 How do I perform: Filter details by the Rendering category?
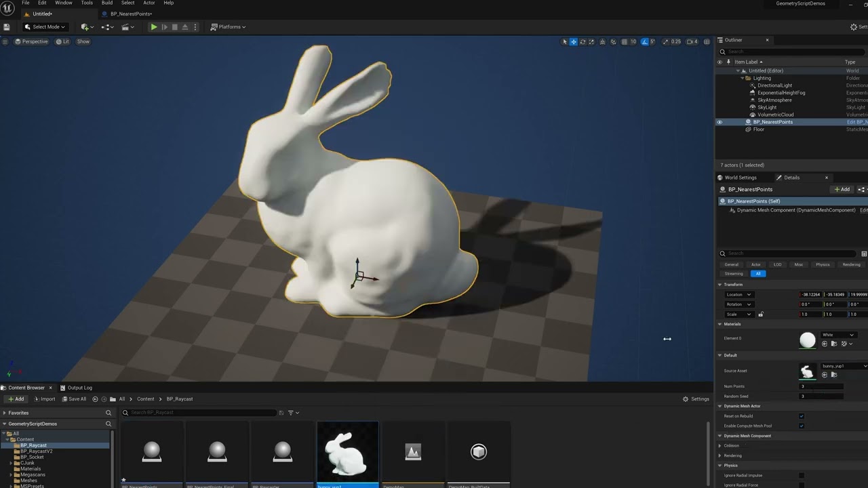[851, 264]
